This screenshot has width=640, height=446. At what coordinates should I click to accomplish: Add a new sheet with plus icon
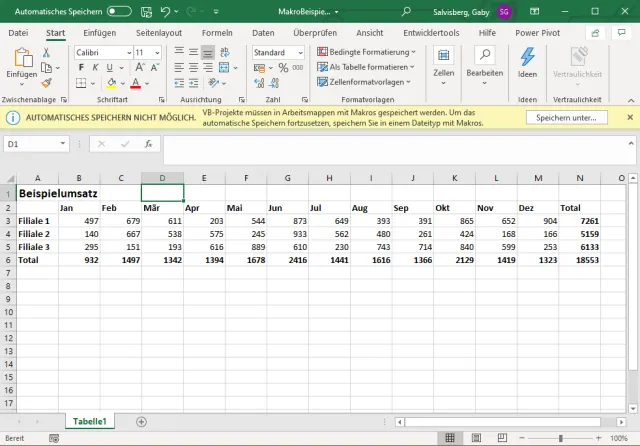click(x=141, y=422)
